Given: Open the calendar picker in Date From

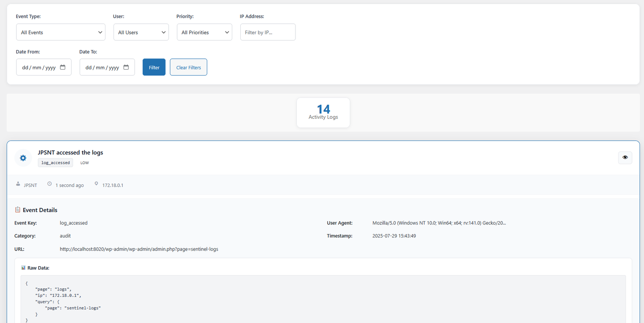Looking at the screenshot, I should [63, 67].
